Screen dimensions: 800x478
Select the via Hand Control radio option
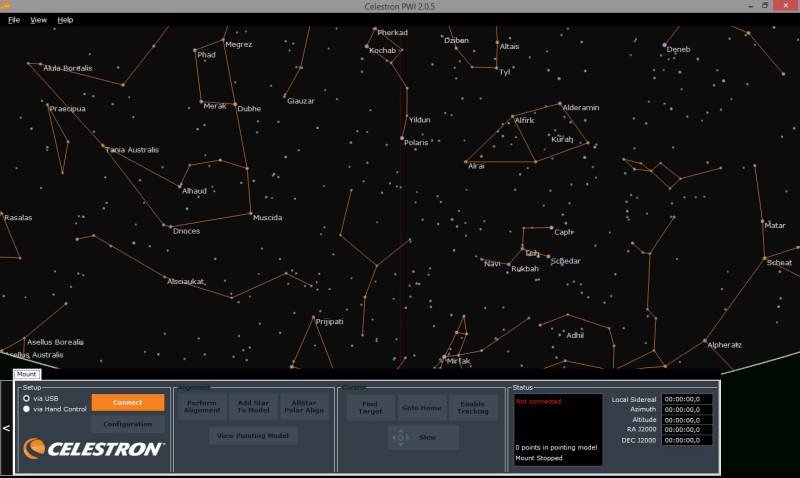[x=27, y=409]
